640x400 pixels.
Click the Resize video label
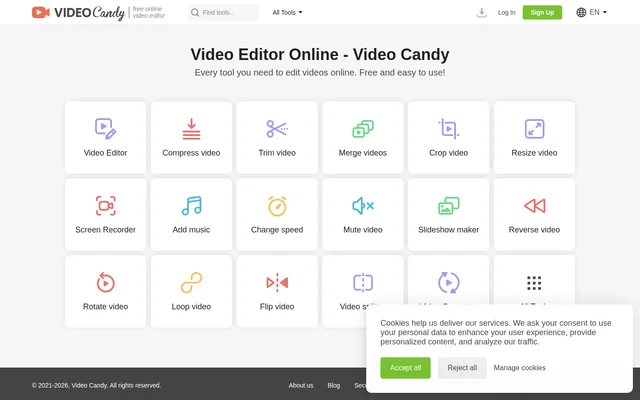(534, 153)
